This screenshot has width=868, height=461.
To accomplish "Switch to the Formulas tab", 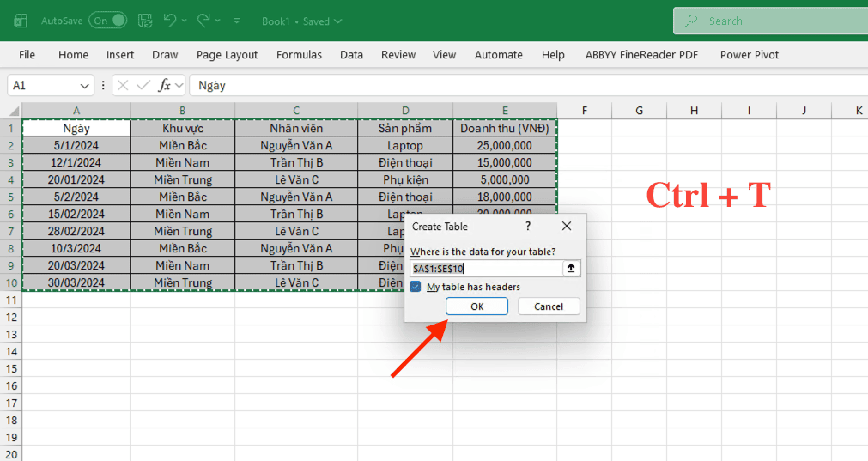I will 299,55.
